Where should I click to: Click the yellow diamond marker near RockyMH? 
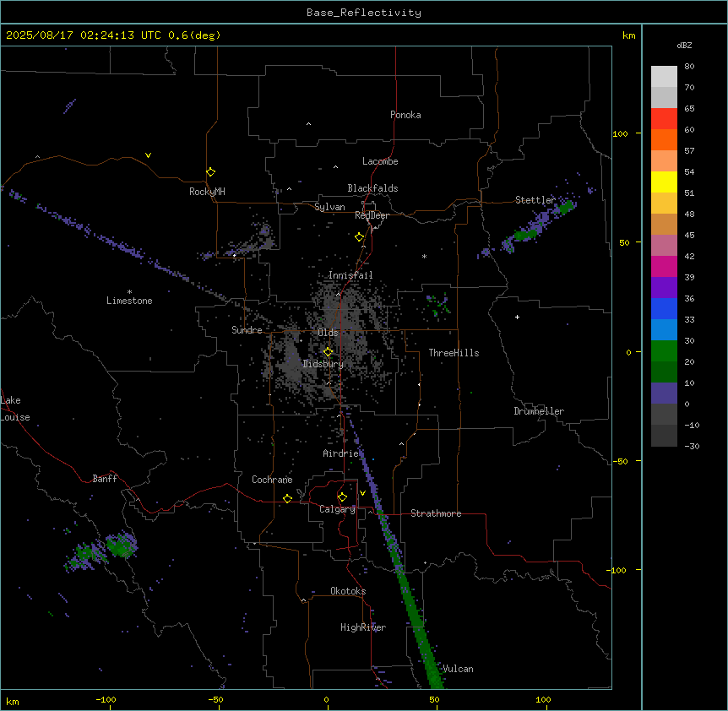(x=210, y=172)
